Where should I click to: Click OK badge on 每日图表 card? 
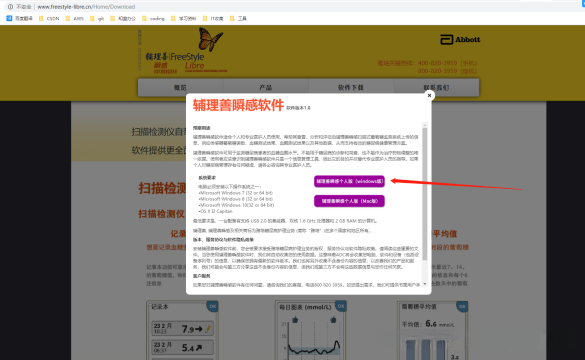click(341, 306)
